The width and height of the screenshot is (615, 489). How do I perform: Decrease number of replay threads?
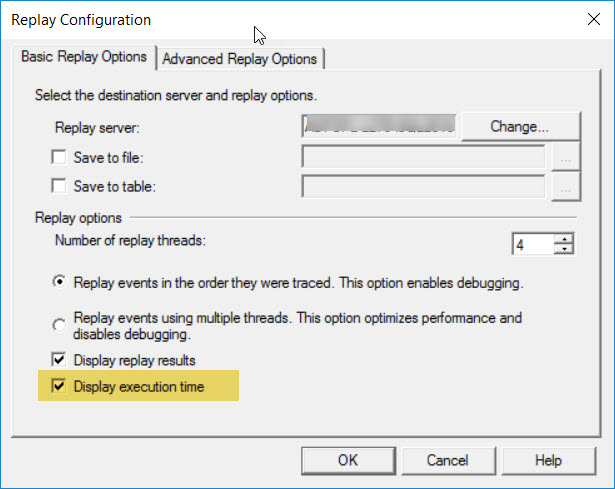pyautogui.click(x=566, y=249)
